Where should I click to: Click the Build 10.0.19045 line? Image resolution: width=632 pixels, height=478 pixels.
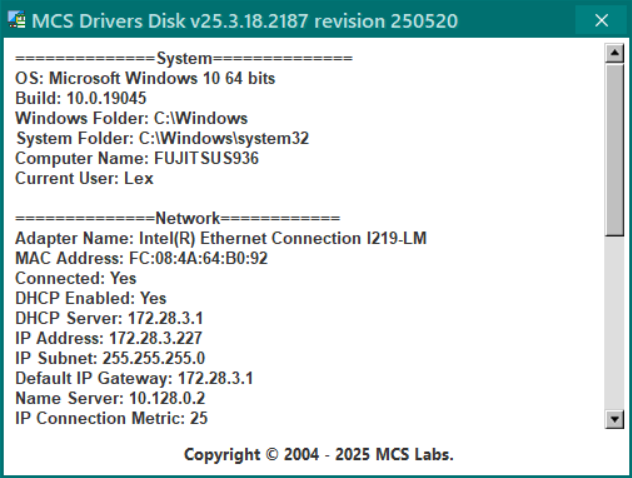[81, 98]
